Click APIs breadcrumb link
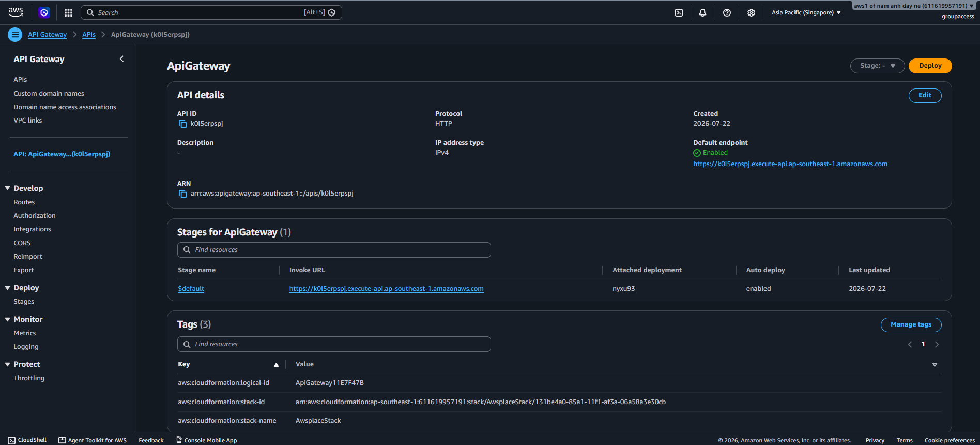This screenshot has width=980, height=445. tap(89, 35)
